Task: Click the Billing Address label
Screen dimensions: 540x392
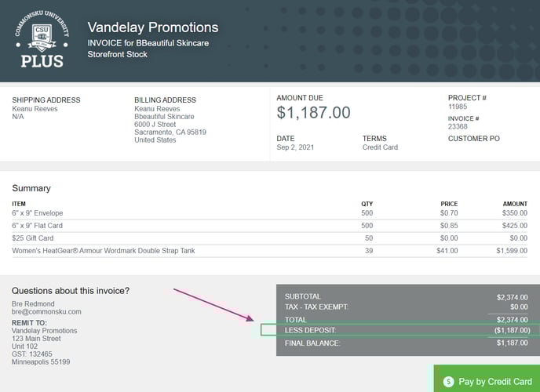Action: (x=165, y=100)
